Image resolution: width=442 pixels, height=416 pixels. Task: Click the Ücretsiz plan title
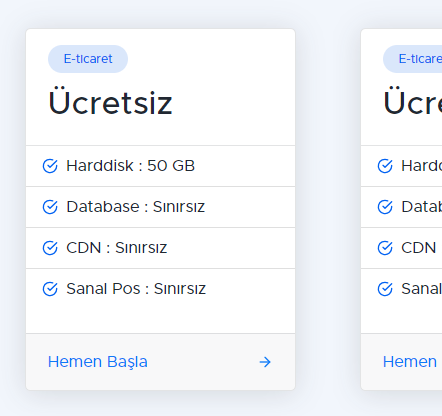click(110, 102)
